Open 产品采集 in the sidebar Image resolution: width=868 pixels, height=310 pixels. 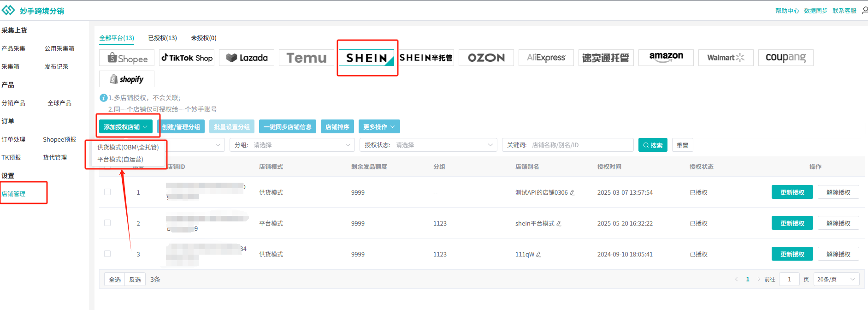coord(13,48)
